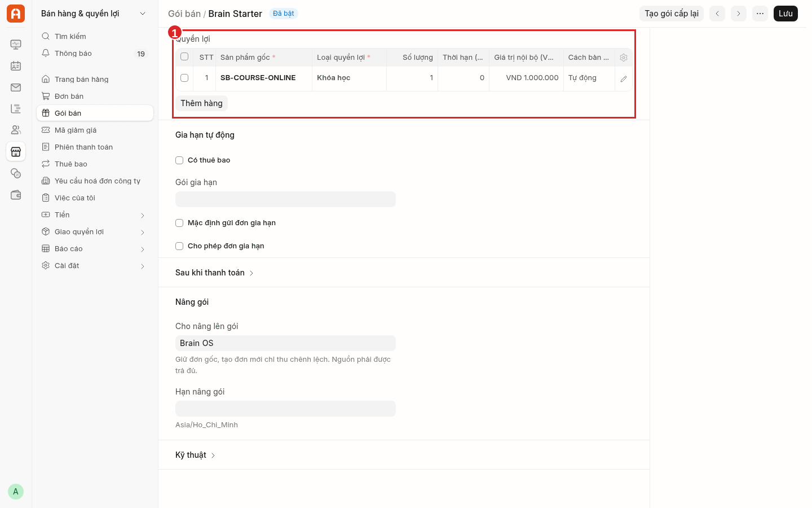
Task: Open the project chart rail icon
Action: point(16,109)
